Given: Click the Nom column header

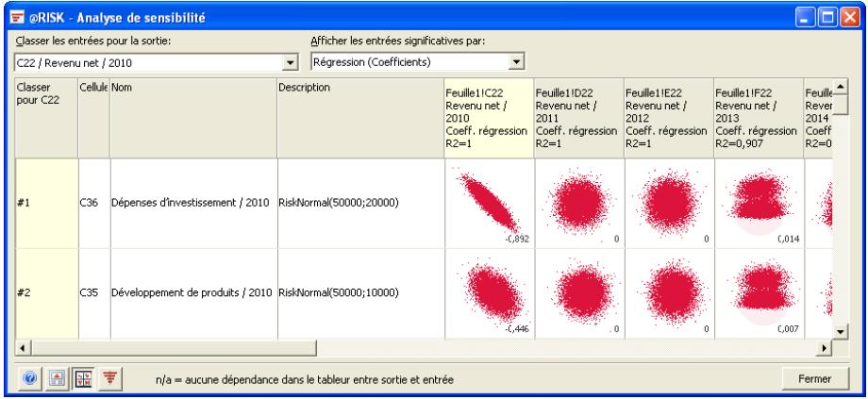Looking at the screenshot, I should click(193, 118).
